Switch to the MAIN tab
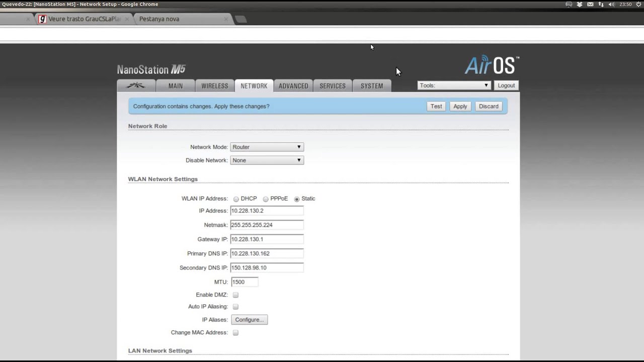 point(176,86)
